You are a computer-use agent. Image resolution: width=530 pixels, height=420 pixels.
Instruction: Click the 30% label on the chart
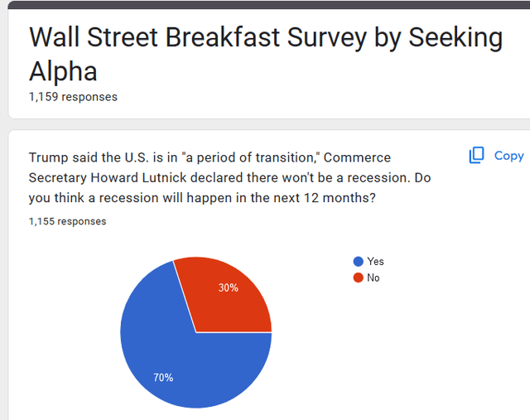click(229, 287)
